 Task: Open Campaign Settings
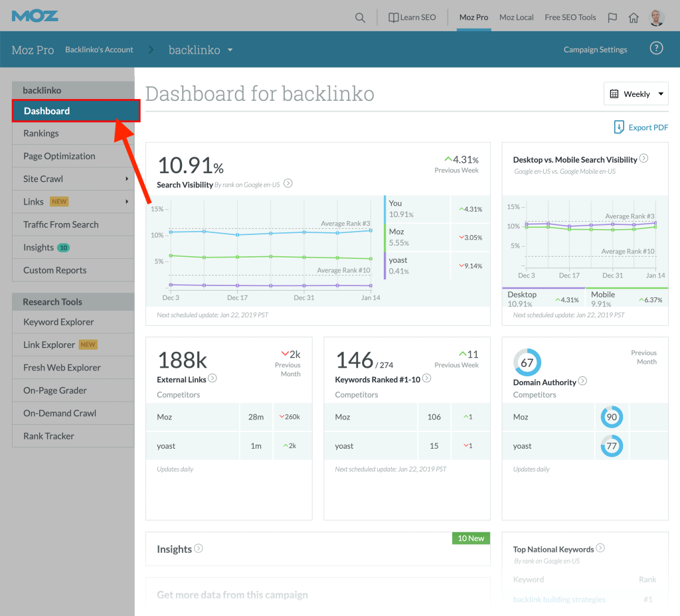[594, 49]
